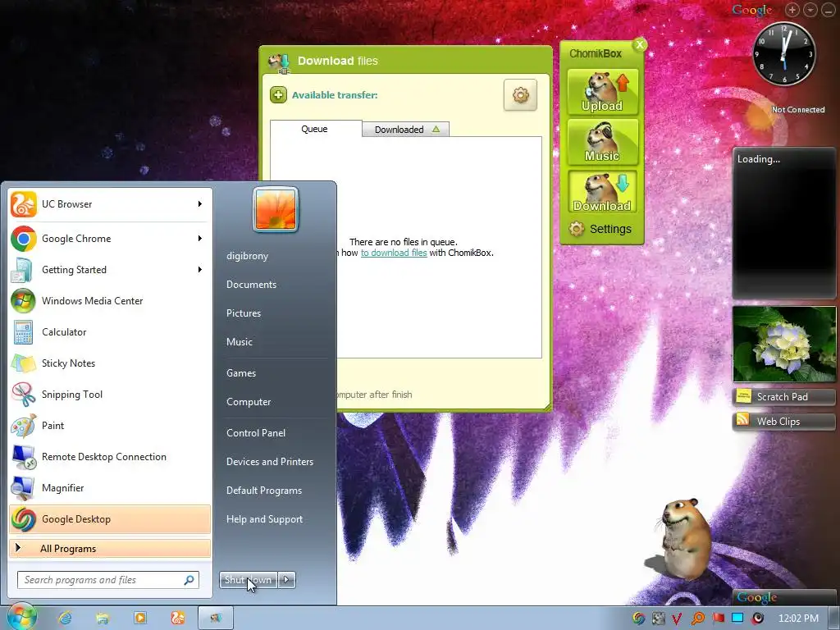Open Calculator from Start menu
The image size is (840, 630).
[110, 332]
